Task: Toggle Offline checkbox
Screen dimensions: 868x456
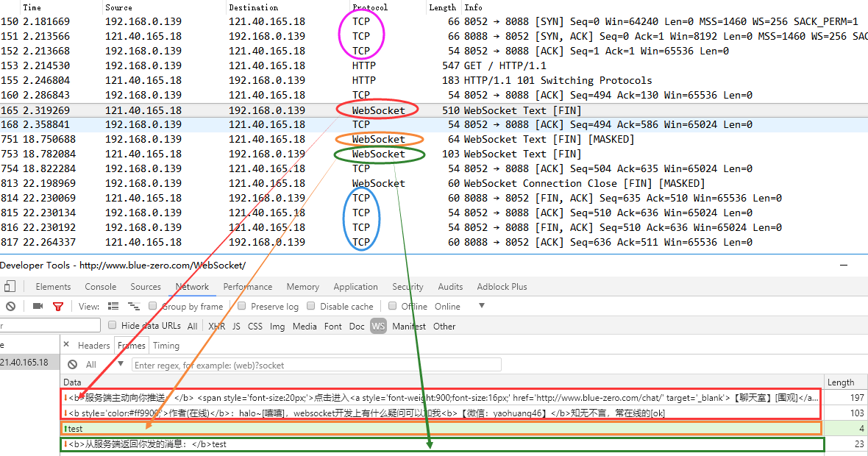Action: (x=393, y=306)
